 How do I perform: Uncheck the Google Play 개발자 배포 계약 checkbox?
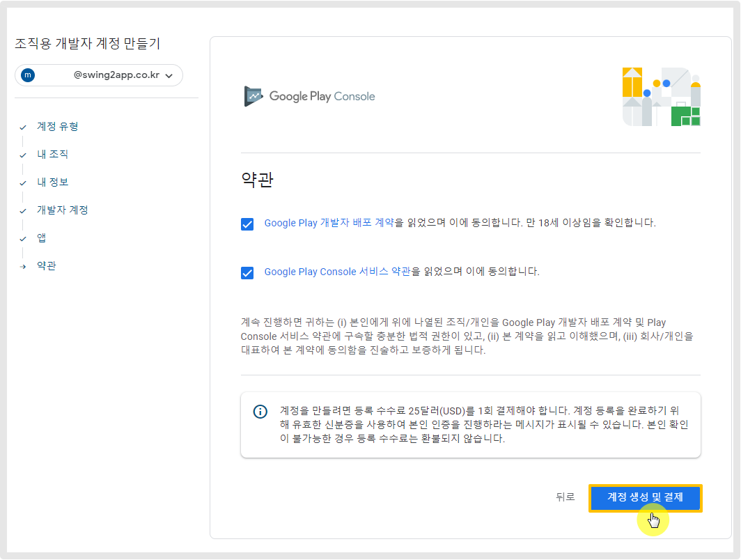pyautogui.click(x=247, y=224)
